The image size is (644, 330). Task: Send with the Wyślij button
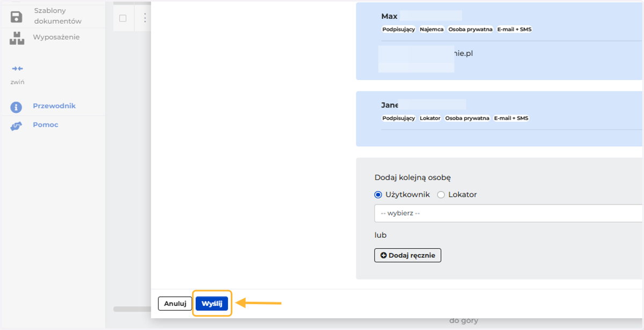(x=212, y=304)
